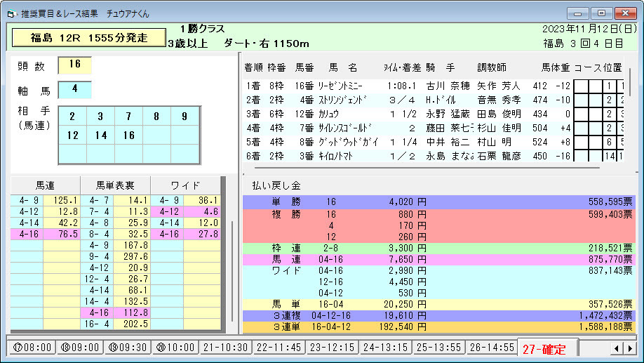Select partner horse 14 in 相手 grid
The image size is (644, 363).
click(101, 136)
